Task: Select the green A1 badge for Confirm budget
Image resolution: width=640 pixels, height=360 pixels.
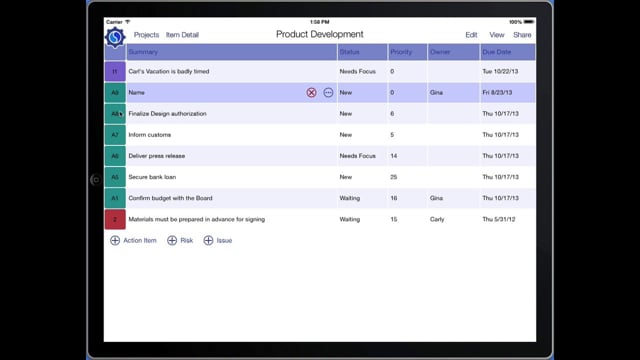Action: tap(115, 198)
